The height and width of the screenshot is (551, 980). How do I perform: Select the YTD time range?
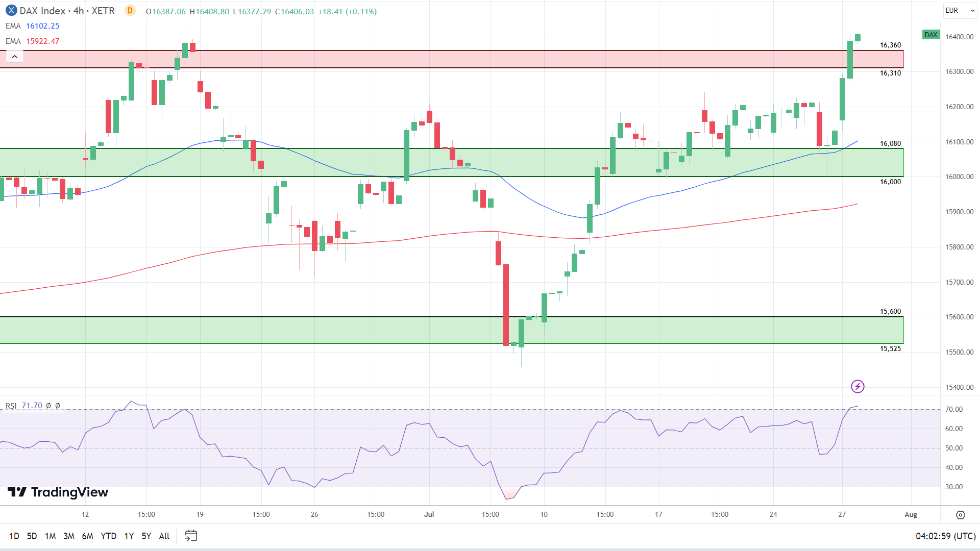point(109,536)
